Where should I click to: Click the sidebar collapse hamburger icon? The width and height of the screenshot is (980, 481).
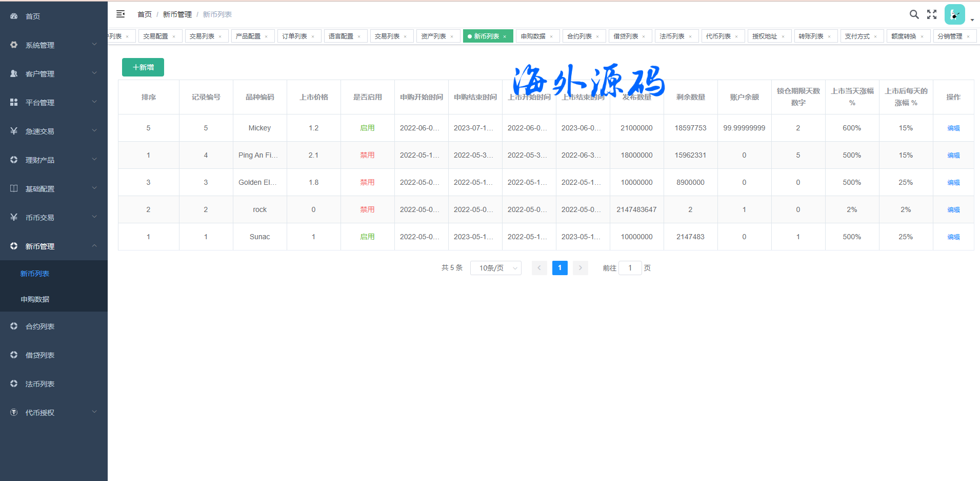tap(121, 14)
